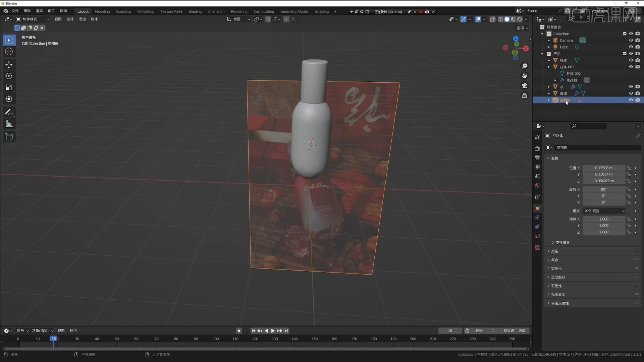Open the Object Constraints properties tab
Image resolution: width=644 pixels, height=362 pixels.
pyautogui.click(x=537, y=227)
